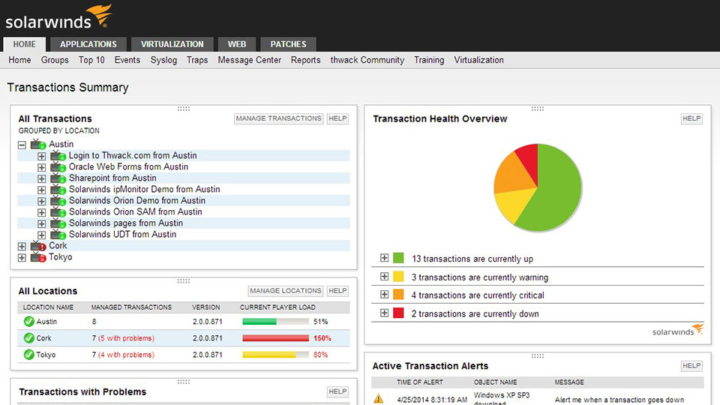Click the Austin location status icon in tree
The image size is (720, 405).
click(x=38, y=144)
